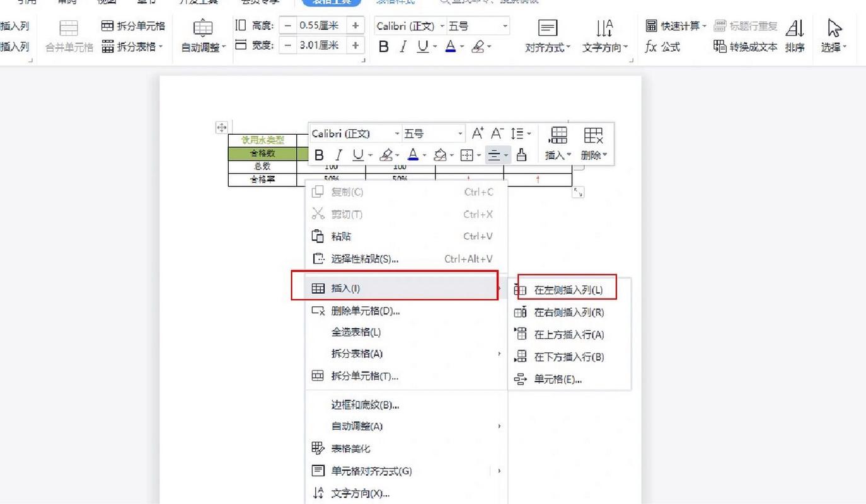Click Insert Cells (单元格(E)...) in submenu
Viewport: 866px width, 504px height.
coord(569,379)
